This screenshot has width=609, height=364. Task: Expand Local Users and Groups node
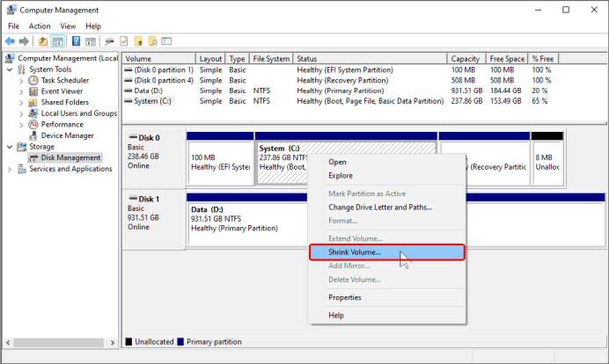point(21,113)
